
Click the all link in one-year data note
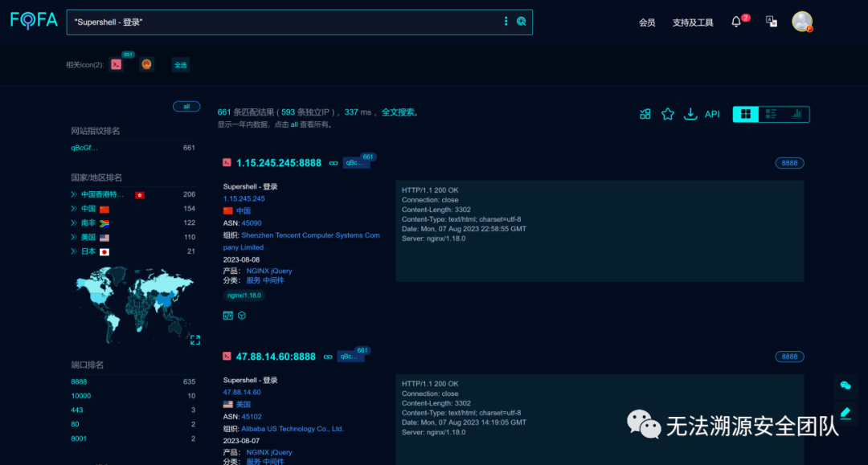[294, 124]
